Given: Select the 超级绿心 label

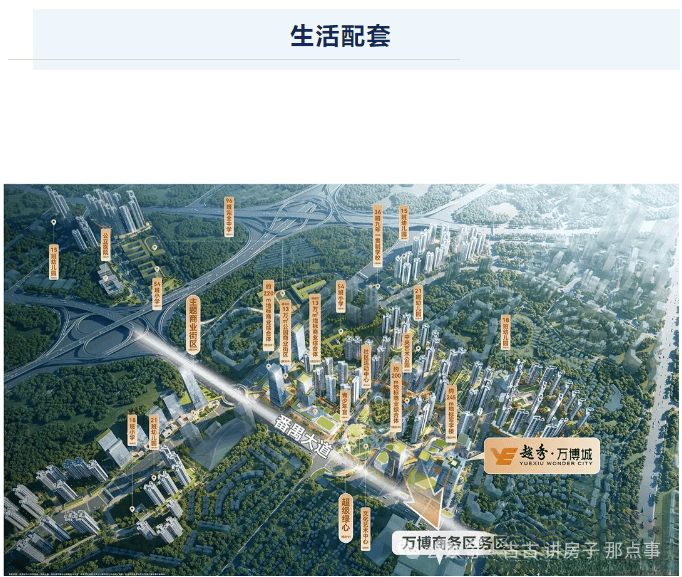Looking at the screenshot, I should click(x=346, y=518).
